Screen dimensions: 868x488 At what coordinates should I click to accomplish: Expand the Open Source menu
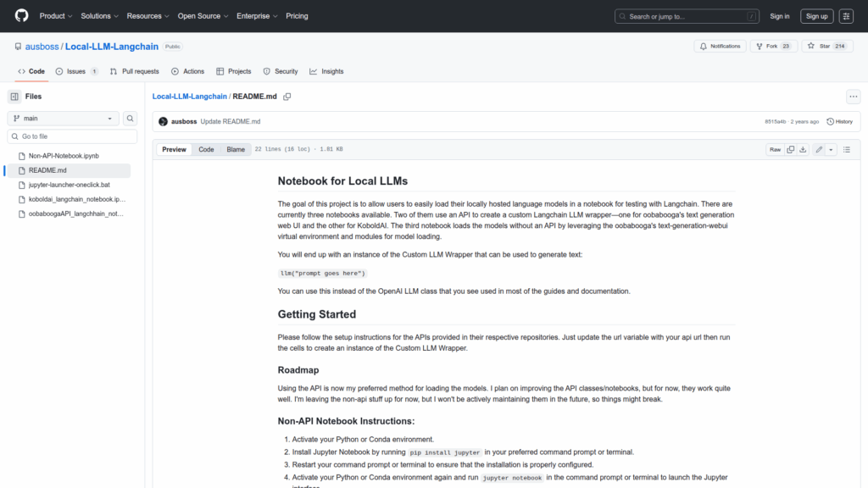click(x=203, y=16)
